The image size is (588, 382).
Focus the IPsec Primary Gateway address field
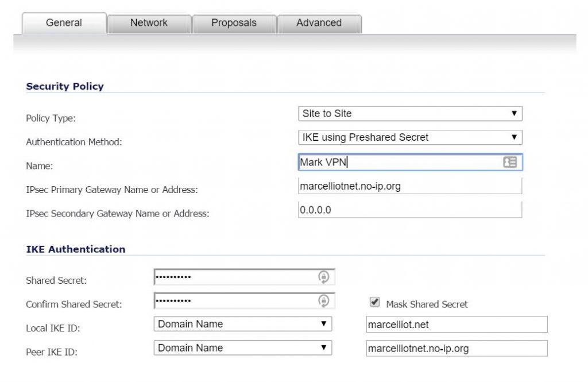(410, 187)
